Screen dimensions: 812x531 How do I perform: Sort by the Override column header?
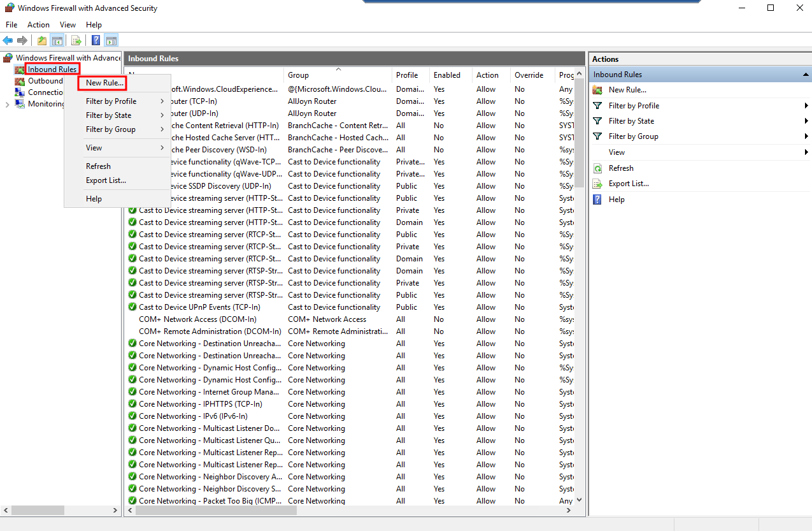coord(533,75)
